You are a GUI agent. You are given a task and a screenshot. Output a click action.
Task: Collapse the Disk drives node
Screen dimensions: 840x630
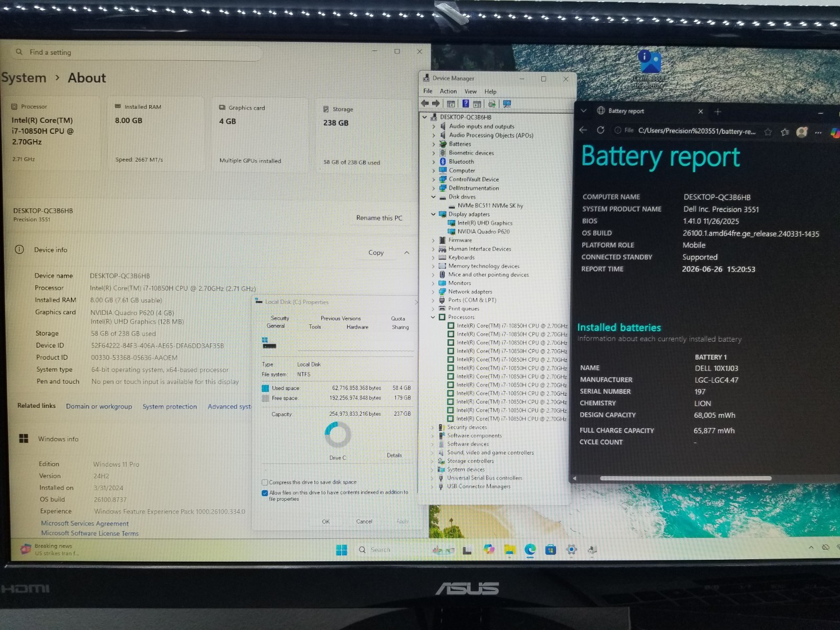tap(434, 197)
